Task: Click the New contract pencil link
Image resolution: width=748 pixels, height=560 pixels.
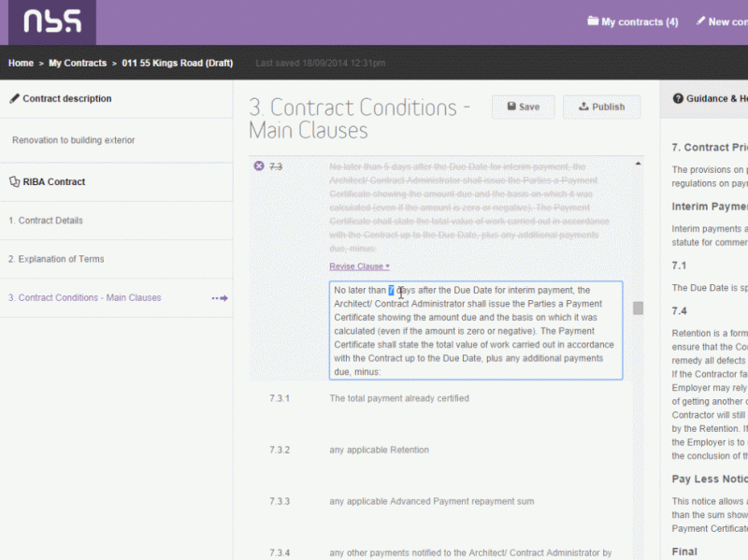Action: pos(722,22)
